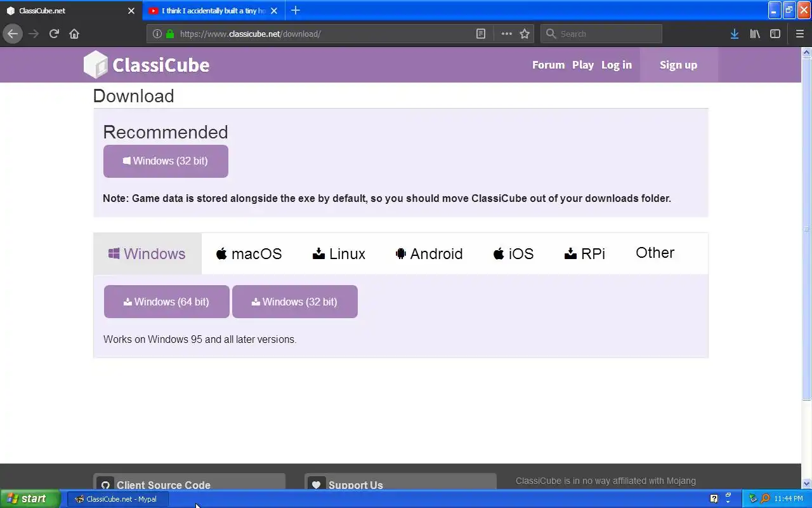Go back with the browser back arrow

(x=13, y=34)
